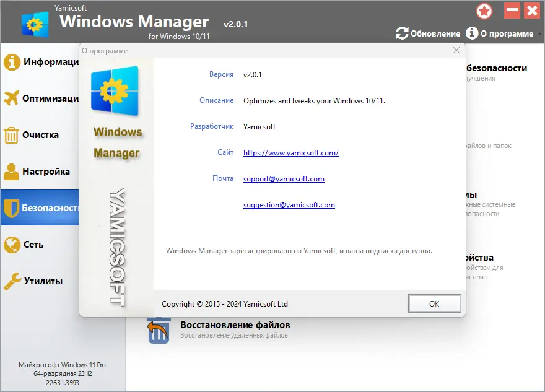Open the Настройка section

[40, 172]
